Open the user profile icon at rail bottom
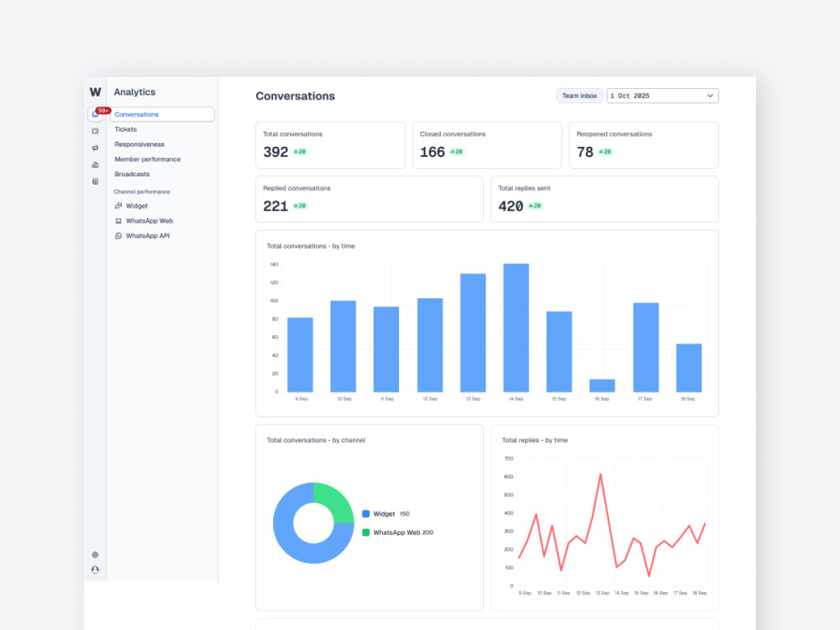This screenshot has height=630, width=840. click(95, 570)
